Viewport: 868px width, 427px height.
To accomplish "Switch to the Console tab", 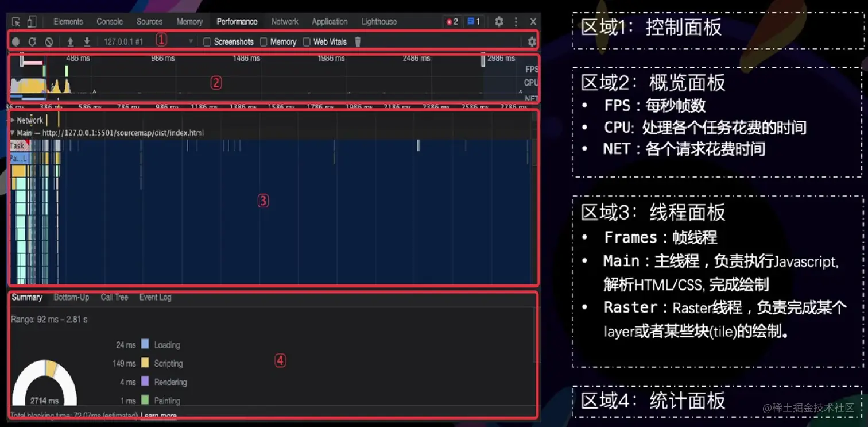I will coord(110,22).
